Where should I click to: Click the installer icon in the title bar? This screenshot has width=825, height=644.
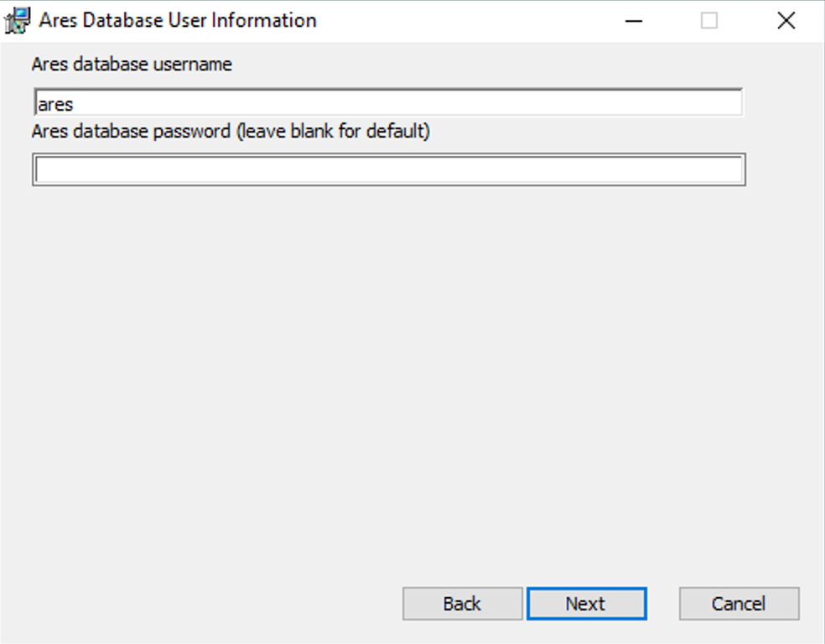tap(15, 19)
